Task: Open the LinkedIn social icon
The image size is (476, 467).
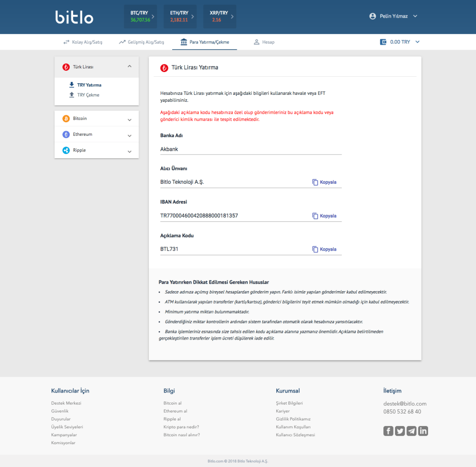Action: [x=423, y=431]
